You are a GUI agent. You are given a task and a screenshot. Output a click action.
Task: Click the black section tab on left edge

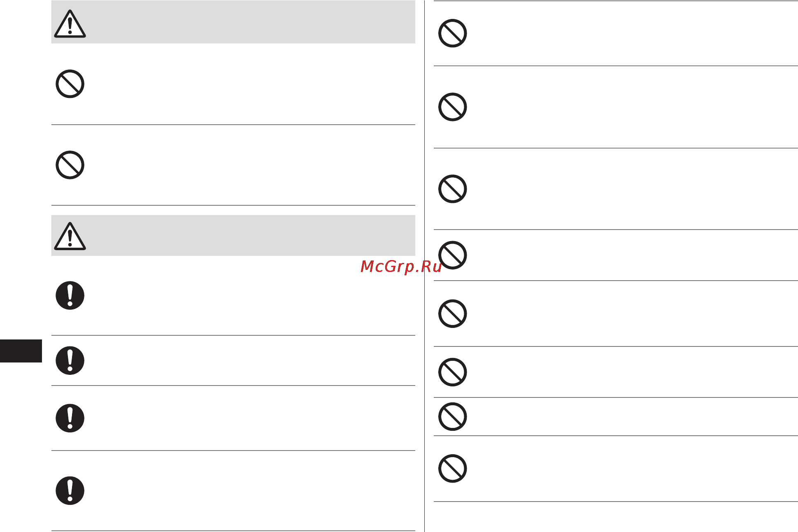pos(21,351)
